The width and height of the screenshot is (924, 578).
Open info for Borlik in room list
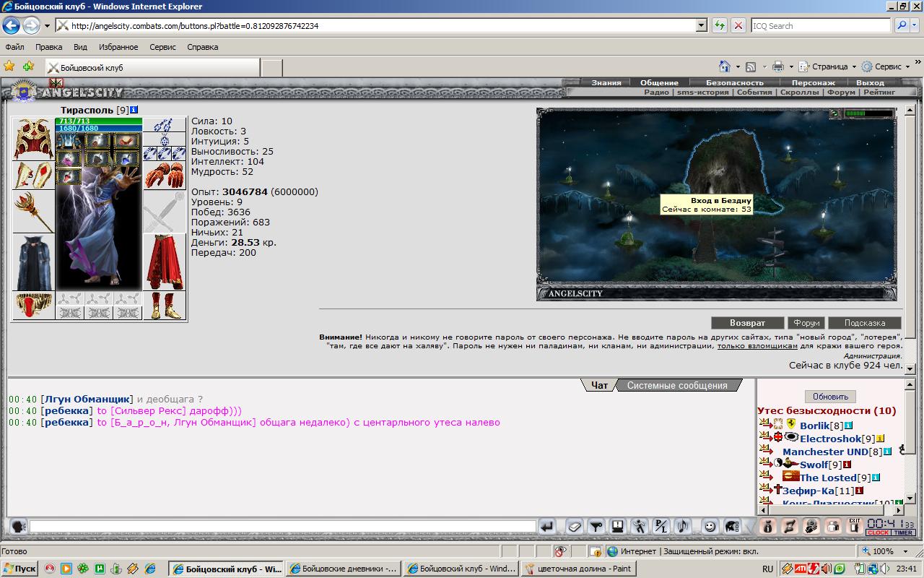tap(849, 426)
